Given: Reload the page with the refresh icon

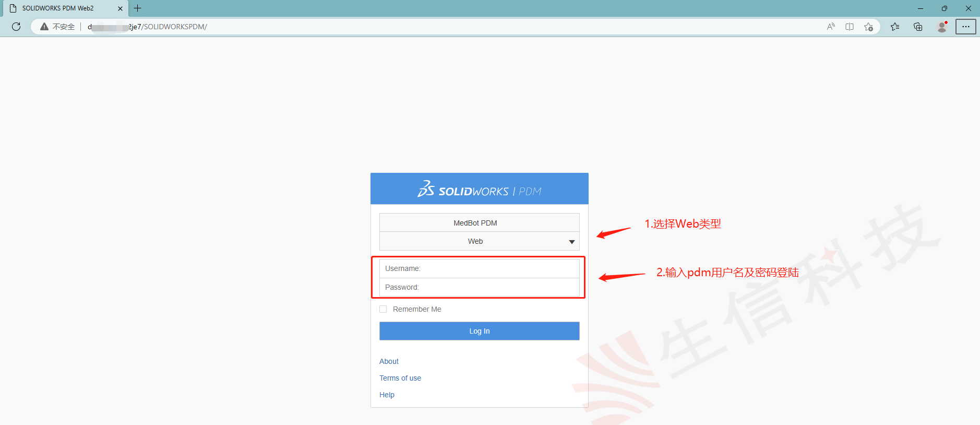Looking at the screenshot, I should [16, 27].
